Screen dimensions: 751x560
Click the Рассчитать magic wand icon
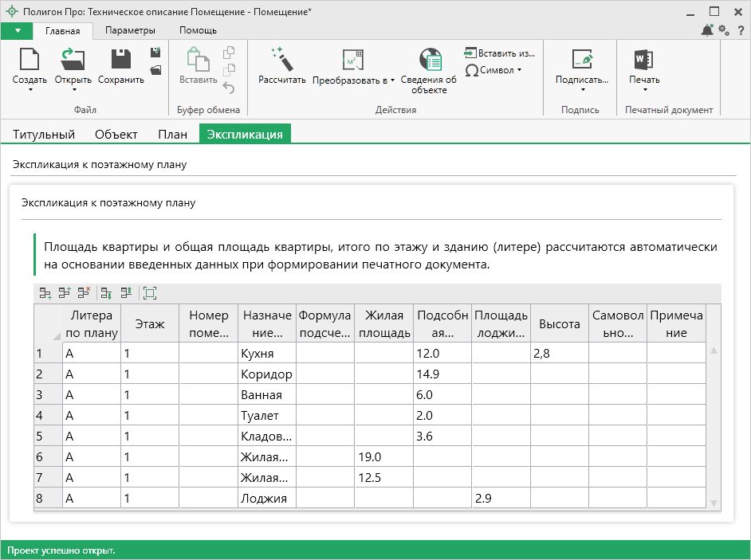pyautogui.click(x=282, y=60)
